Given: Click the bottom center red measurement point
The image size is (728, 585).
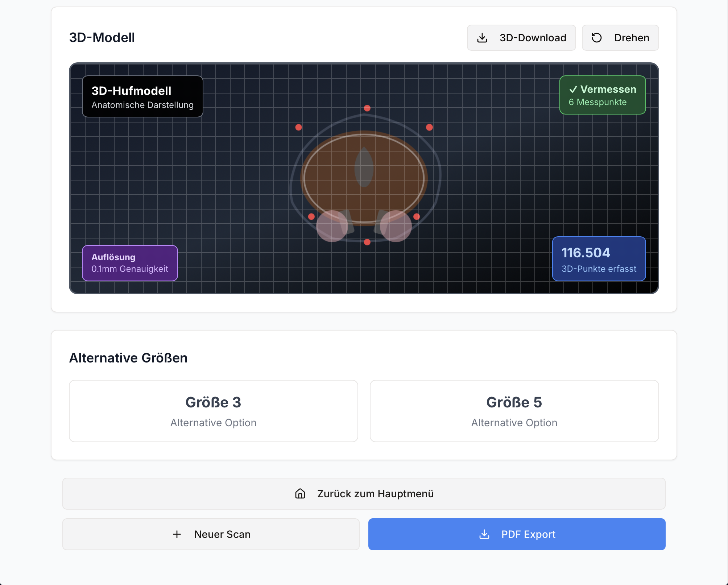Looking at the screenshot, I should [x=367, y=242].
